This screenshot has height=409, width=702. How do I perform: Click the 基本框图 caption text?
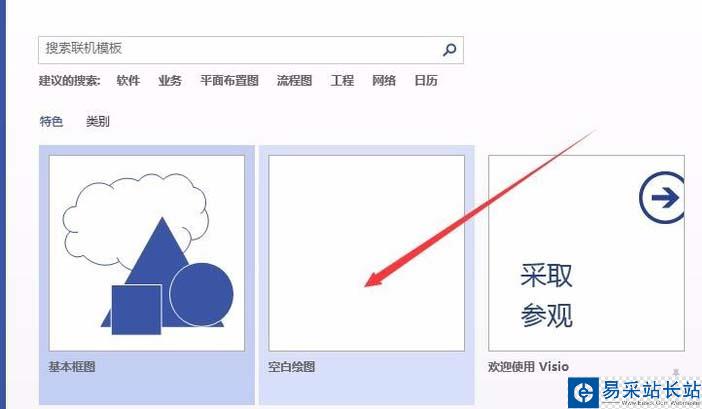pos(72,367)
